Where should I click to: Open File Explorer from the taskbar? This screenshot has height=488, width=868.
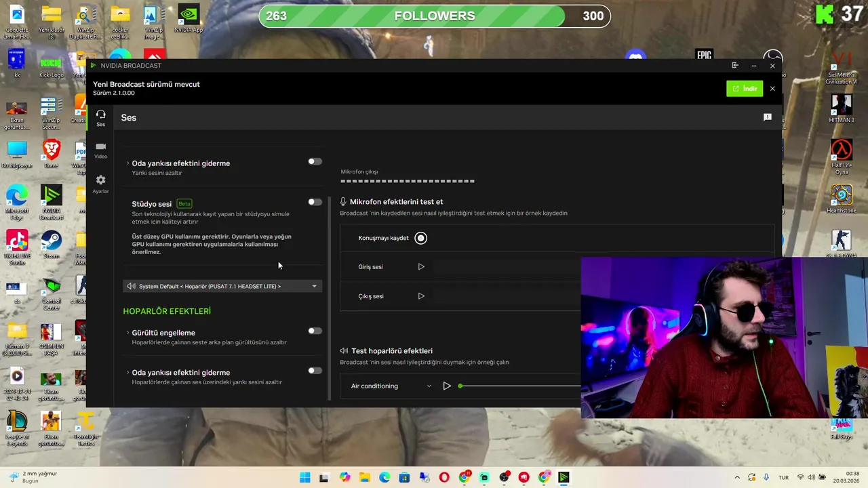coord(364,478)
